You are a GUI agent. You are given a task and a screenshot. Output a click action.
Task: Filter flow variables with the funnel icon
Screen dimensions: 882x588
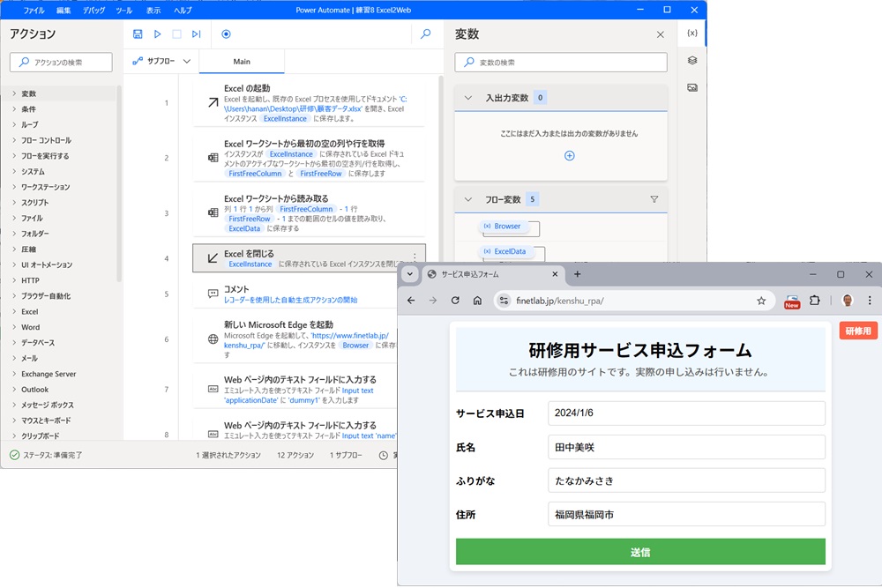pos(654,199)
